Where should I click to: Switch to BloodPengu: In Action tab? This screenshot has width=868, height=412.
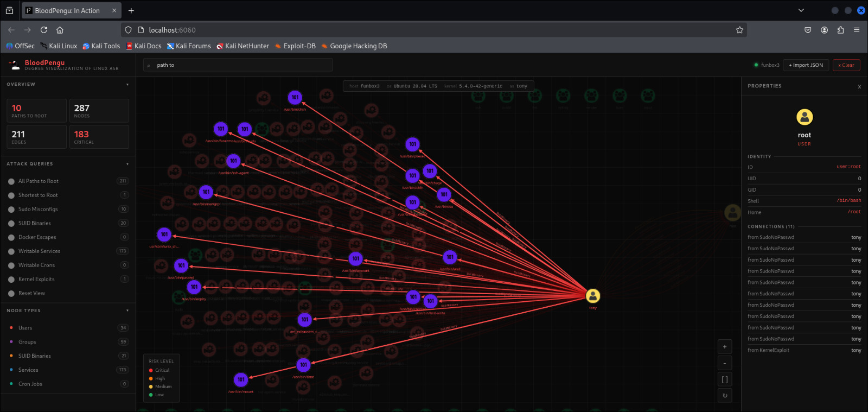[72, 10]
